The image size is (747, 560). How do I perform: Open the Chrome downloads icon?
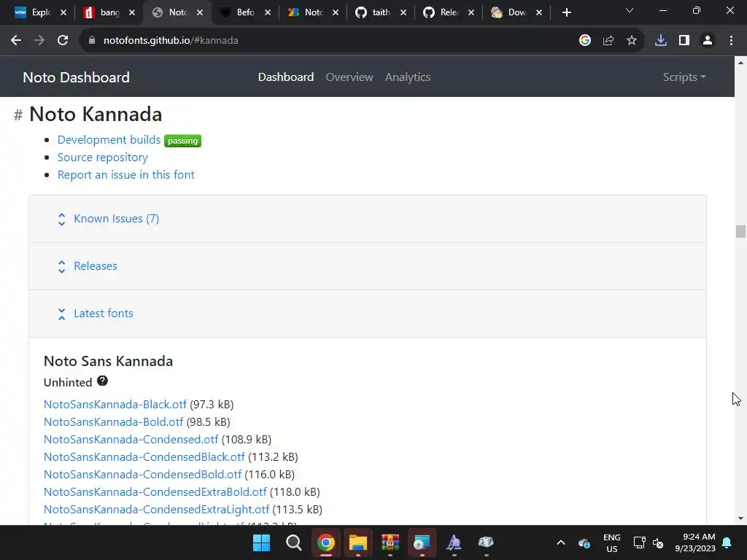point(661,41)
